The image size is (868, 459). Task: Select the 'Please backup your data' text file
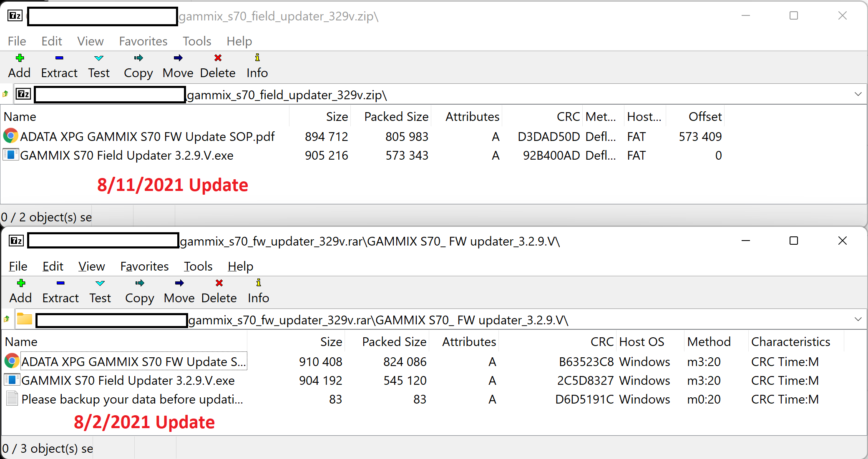[x=132, y=399]
